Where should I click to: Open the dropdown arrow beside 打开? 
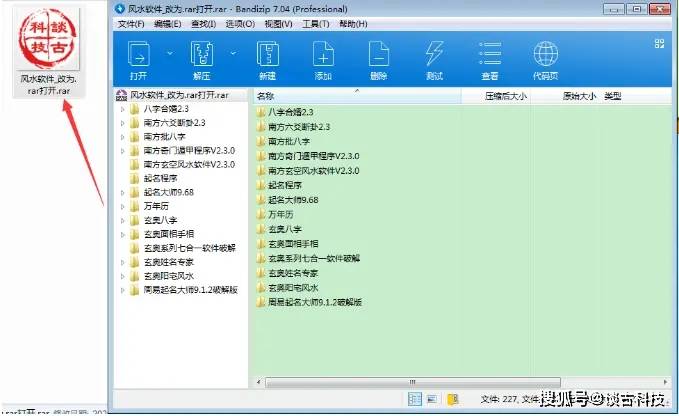pyautogui.click(x=170, y=53)
